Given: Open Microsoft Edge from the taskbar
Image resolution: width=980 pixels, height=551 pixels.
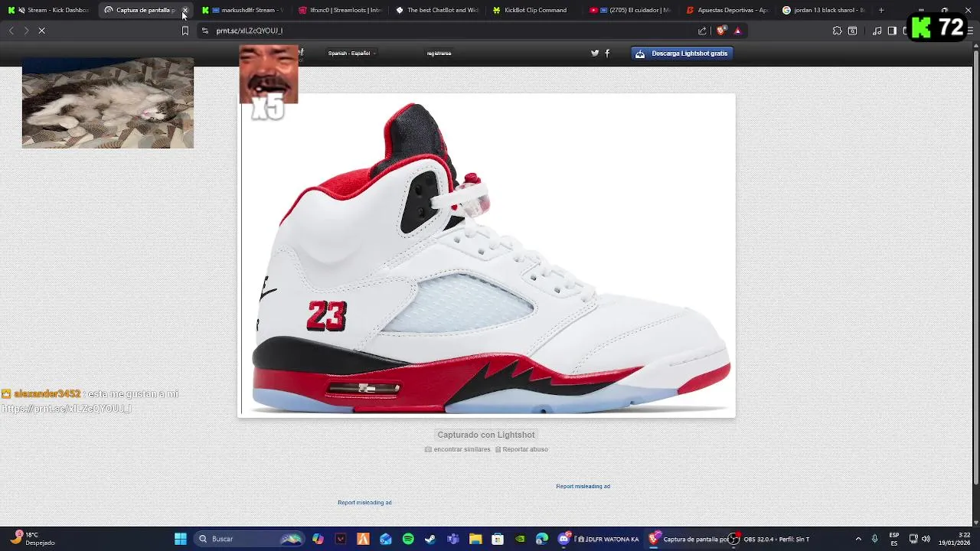Looking at the screenshot, I should (542, 539).
